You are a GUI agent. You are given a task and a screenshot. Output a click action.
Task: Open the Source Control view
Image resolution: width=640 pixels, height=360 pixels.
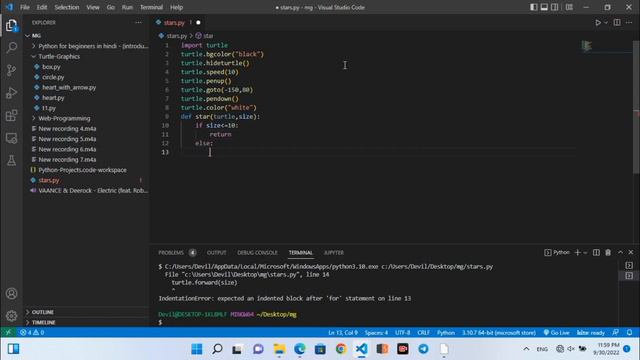point(11,70)
